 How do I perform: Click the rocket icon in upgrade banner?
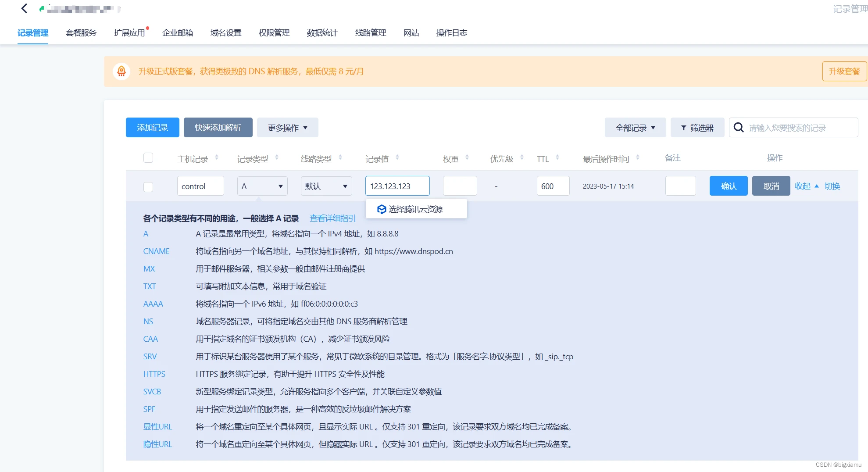[121, 71]
